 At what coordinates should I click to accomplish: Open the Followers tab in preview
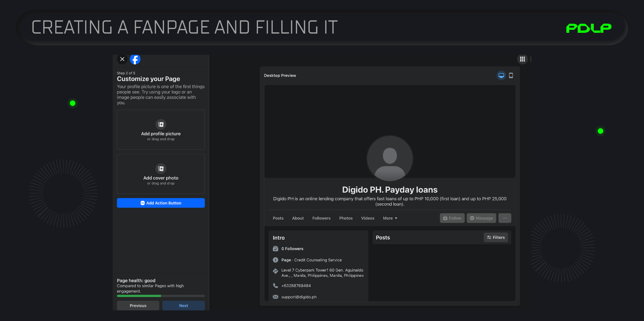[x=321, y=218]
